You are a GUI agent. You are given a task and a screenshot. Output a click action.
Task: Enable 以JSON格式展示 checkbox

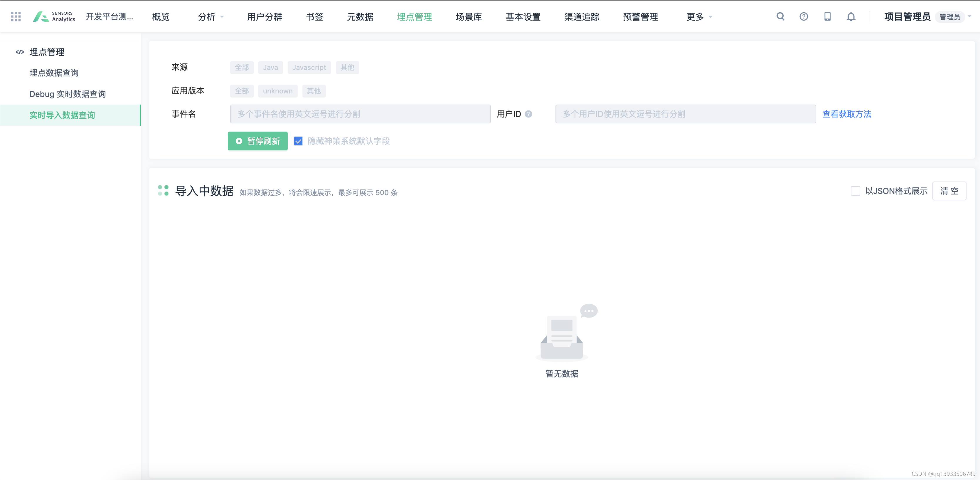pos(855,191)
